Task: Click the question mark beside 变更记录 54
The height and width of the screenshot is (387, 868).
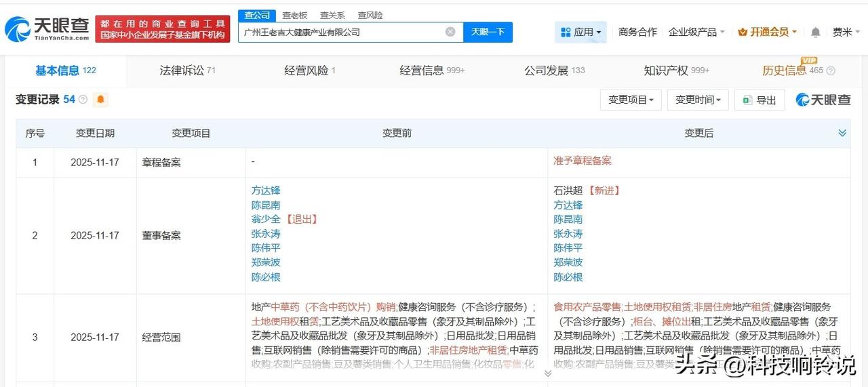Action: 83,100
